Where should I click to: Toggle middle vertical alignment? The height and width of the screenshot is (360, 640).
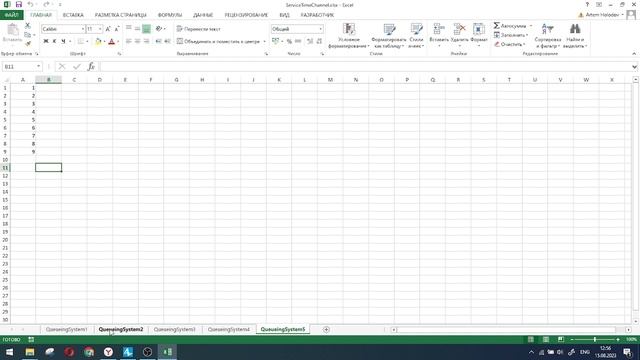click(x=138, y=29)
